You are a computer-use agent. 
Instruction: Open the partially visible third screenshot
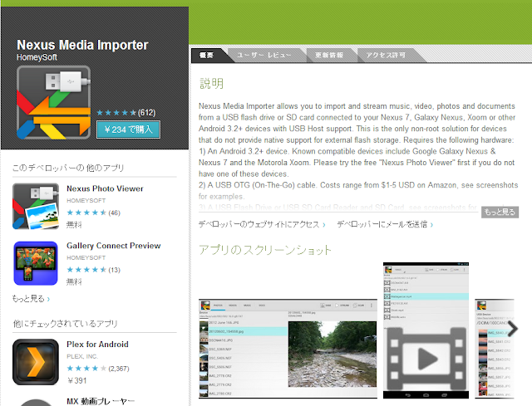tap(495, 349)
